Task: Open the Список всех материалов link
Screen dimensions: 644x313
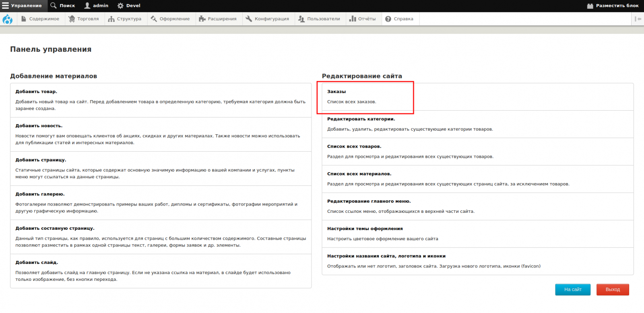Action: coord(359,174)
